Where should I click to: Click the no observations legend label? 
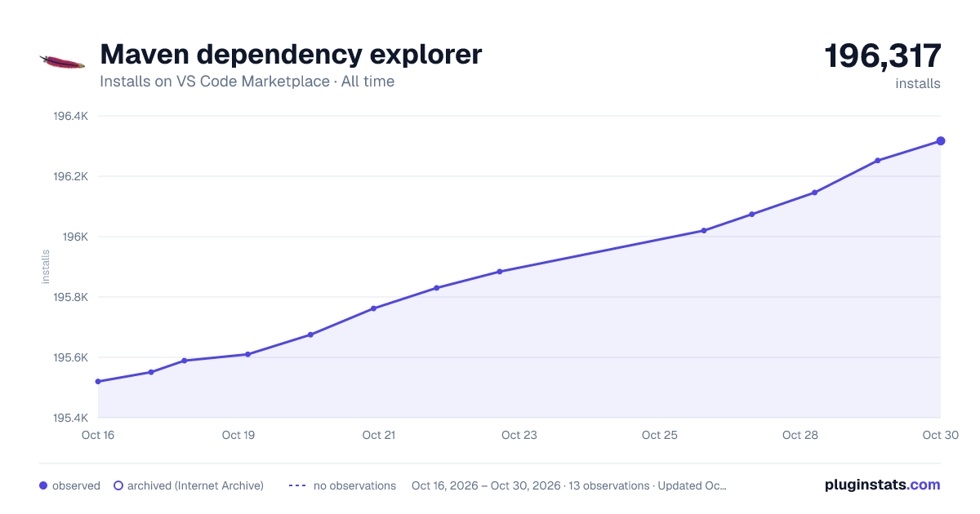(354, 485)
